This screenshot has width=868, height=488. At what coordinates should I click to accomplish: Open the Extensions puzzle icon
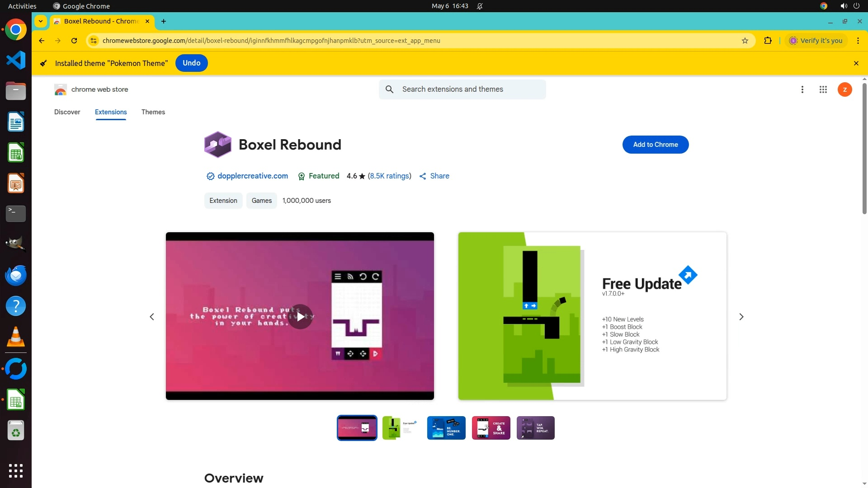(x=768, y=41)
